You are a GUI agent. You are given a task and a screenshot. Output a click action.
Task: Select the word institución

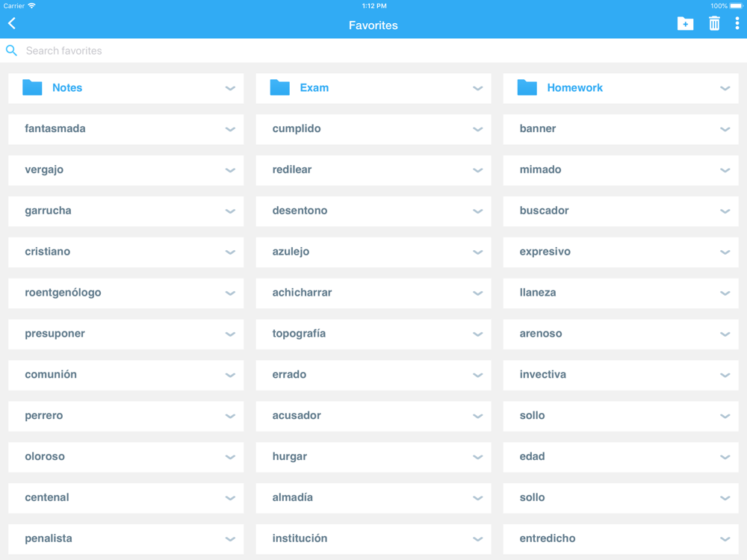300,538
